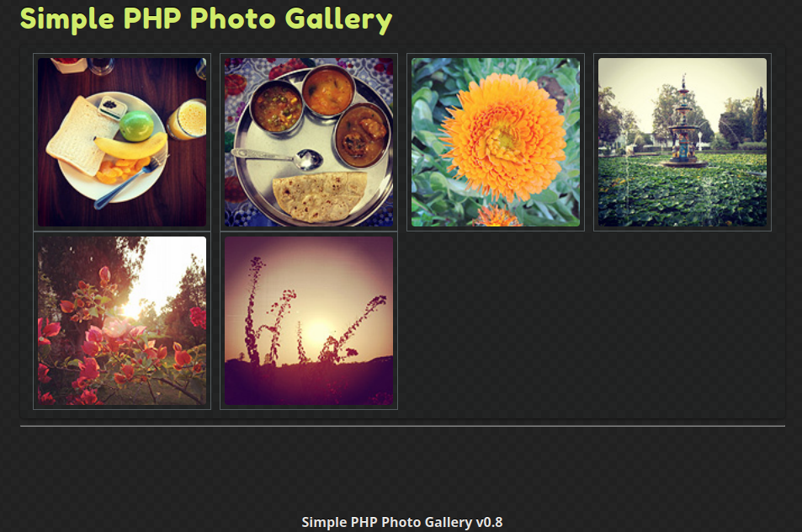View the red bougainvillea sunset photo

122,321
